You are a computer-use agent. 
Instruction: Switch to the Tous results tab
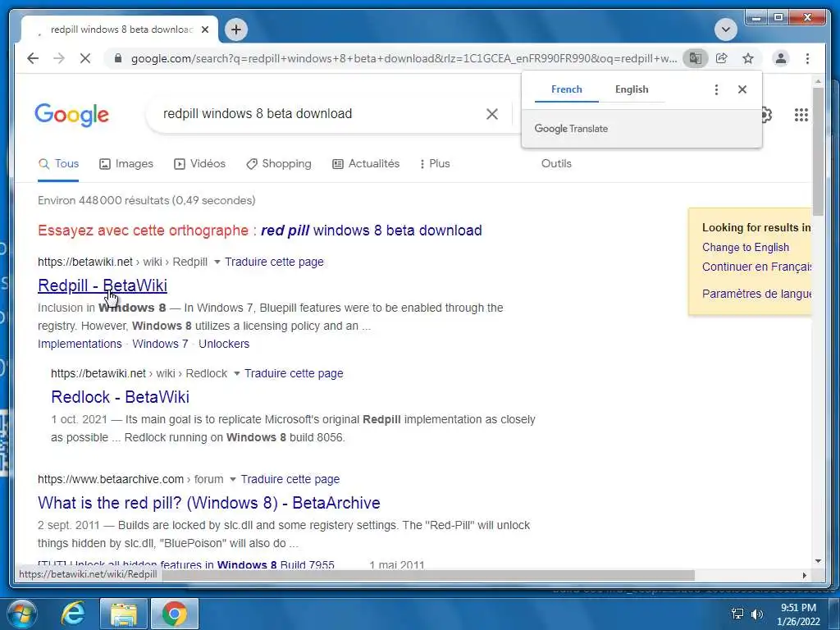[x=58, y=164]
